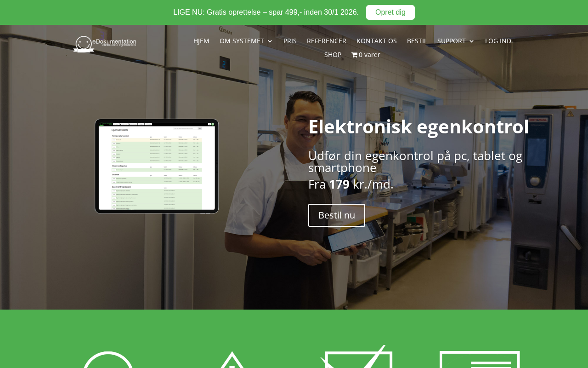
Task: Click the checkmark box icon
Action: pos(356,356)
